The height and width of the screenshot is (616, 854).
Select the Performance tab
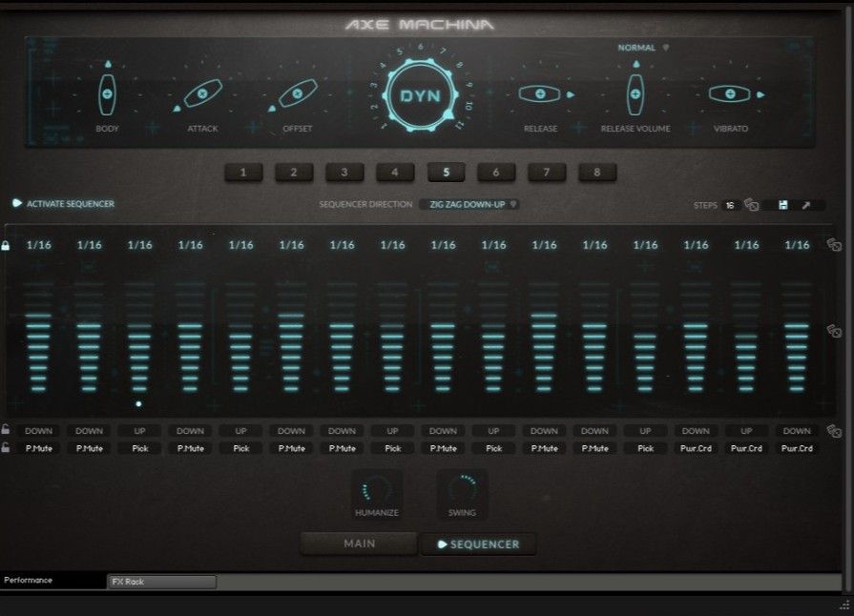click(x=29, y=579)
